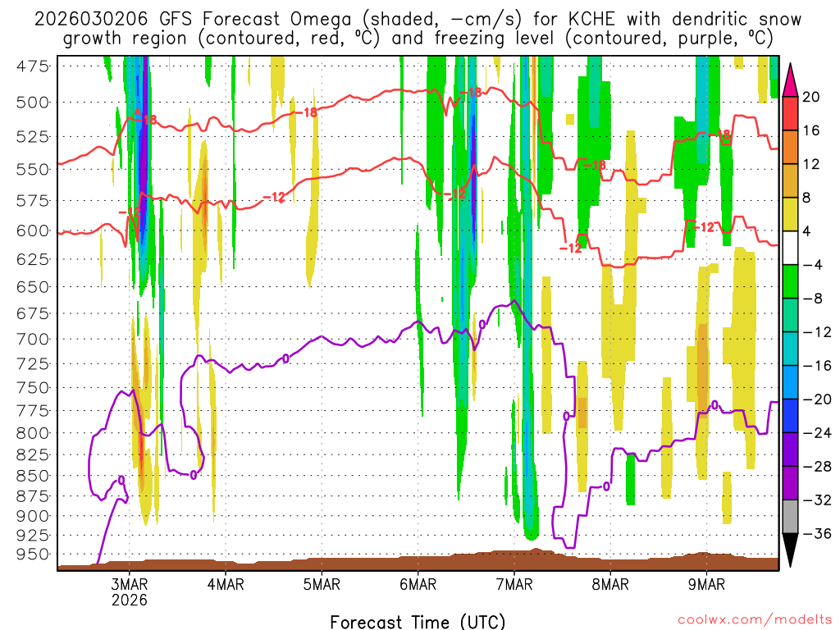Click the 500 pressure level label
Viewport: 840px width, 630px height.
click(33, 103)
